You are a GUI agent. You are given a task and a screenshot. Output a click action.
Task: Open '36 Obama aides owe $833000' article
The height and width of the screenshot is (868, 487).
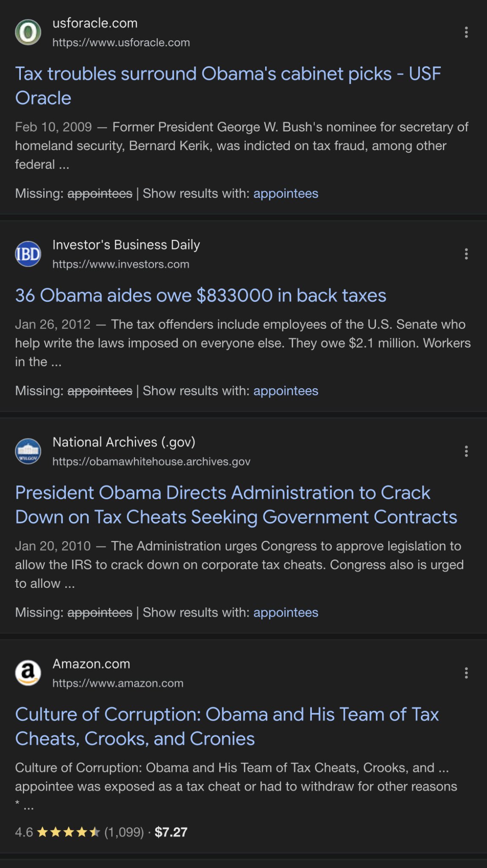(201, 295)
